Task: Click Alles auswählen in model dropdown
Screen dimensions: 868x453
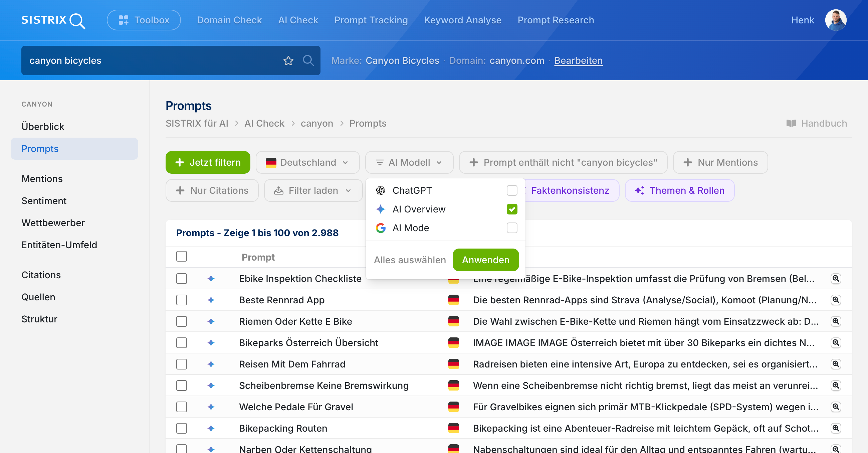Action: coord(409,260)
